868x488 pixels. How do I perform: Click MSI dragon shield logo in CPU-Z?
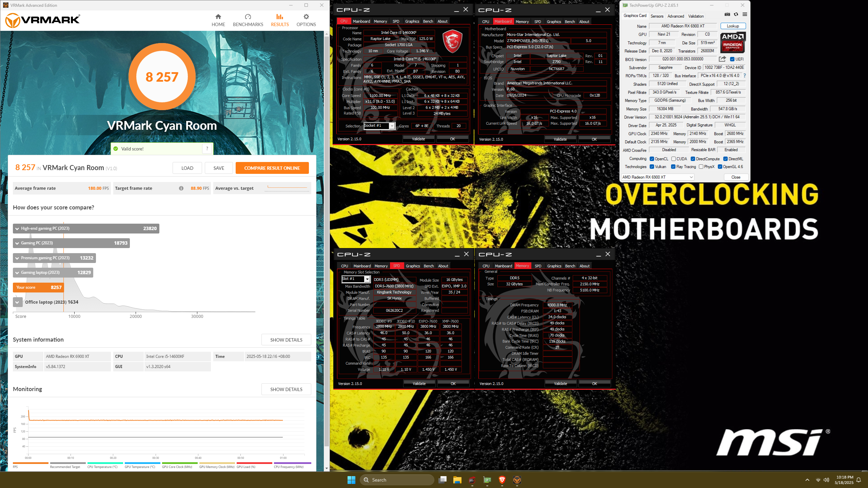click(453, 41)
